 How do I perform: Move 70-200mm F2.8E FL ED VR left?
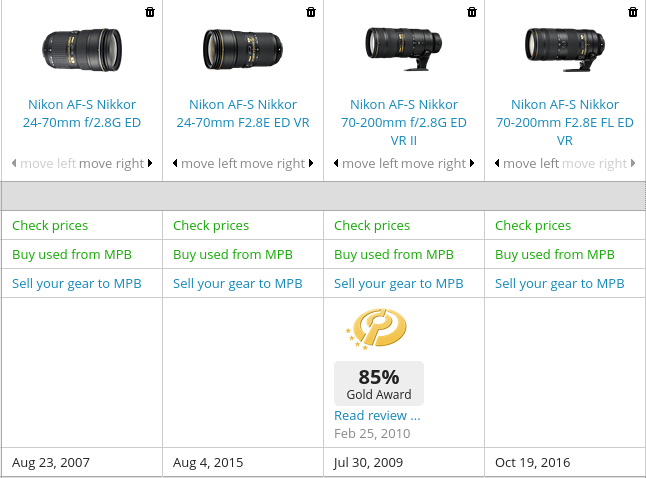529,164
